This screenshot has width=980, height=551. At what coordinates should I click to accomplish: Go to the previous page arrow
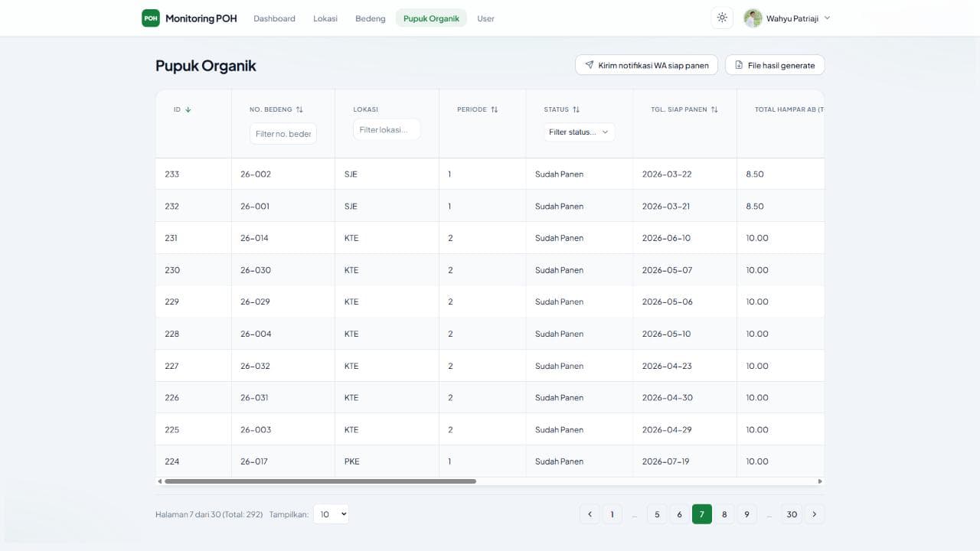click(590, 514)
